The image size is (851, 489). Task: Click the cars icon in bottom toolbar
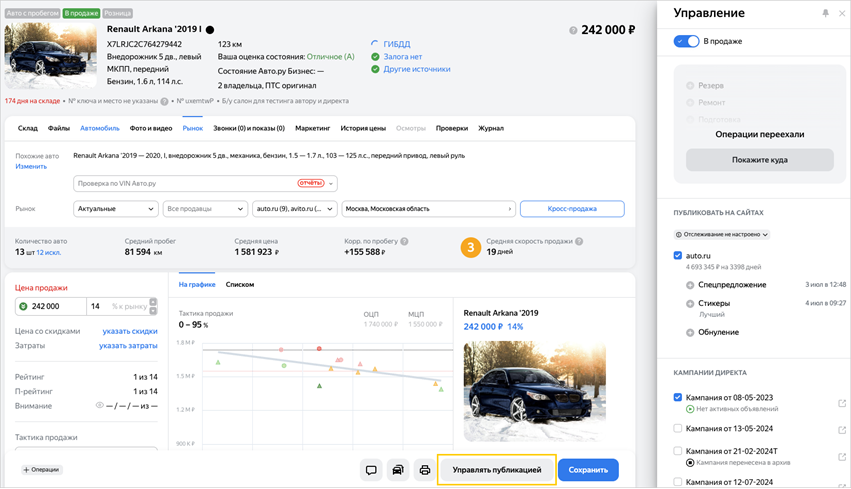pos(398,470)
